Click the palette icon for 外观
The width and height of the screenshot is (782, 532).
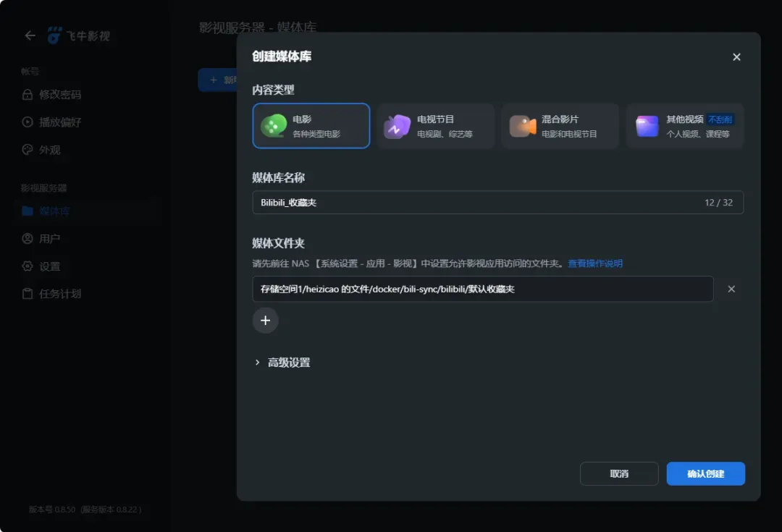28,150
